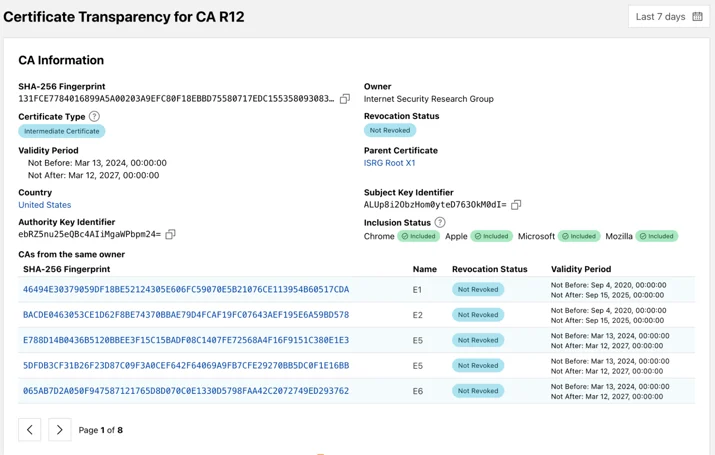Viewport: 715px width, 455px height.
Task: Open the United States country link
Action: pyautogui.click(x=45, y=205)
